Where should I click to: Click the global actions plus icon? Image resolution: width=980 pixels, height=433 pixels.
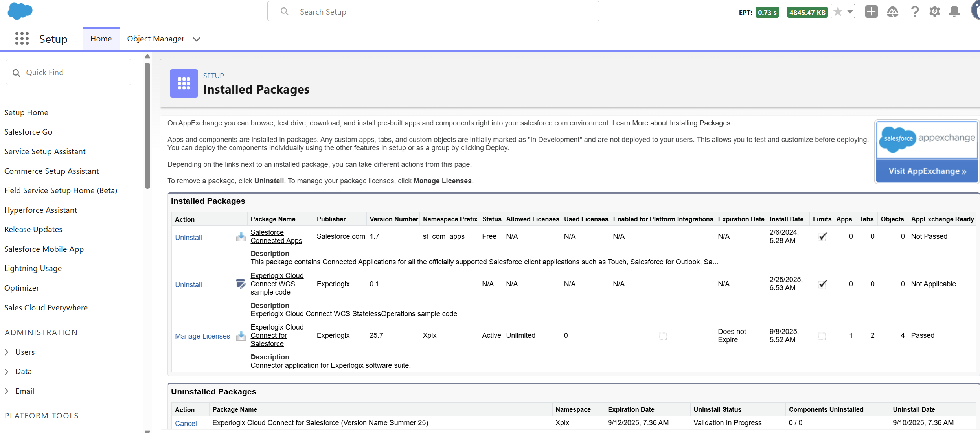871,12
